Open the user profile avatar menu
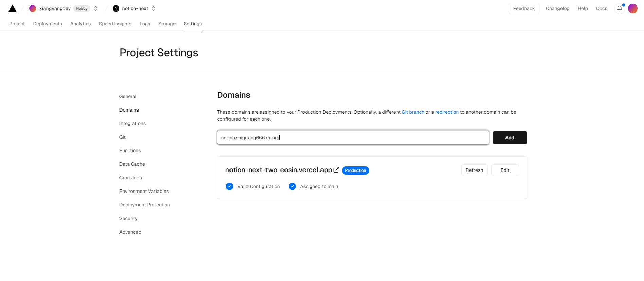This screenshot has height=281, width=644. pos(633,8)
